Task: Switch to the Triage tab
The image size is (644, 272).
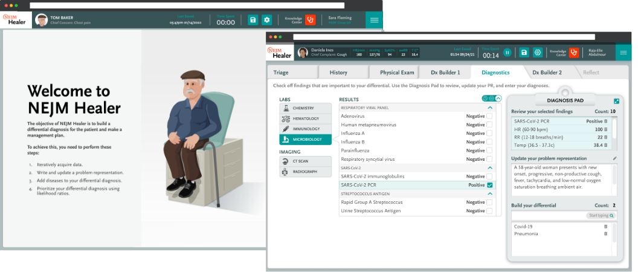Action: (292, 73)
